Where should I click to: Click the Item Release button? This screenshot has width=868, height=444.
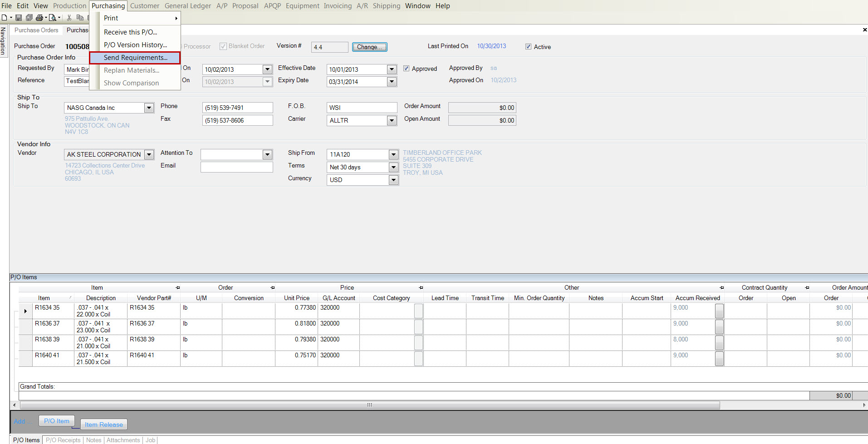pyautogui.click(x=104, y=424)
